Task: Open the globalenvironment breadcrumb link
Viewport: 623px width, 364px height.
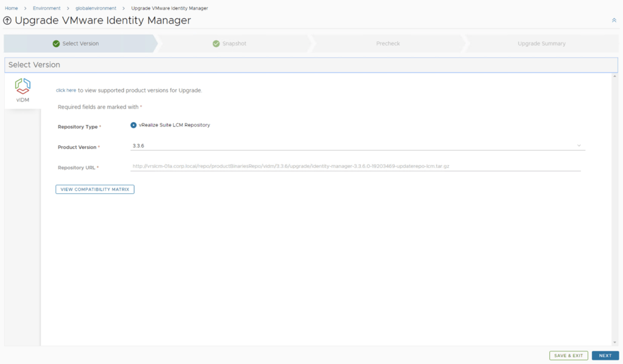Action: click(96, 8)
